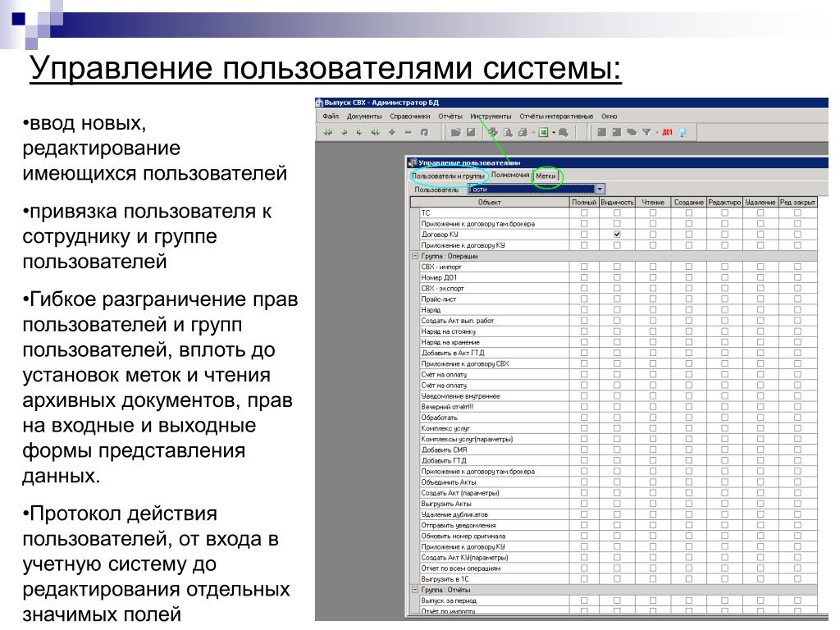Viewport: 840px width, 630px height.
Task: Click the printer toolbar icon
Action: pos(523,132)
